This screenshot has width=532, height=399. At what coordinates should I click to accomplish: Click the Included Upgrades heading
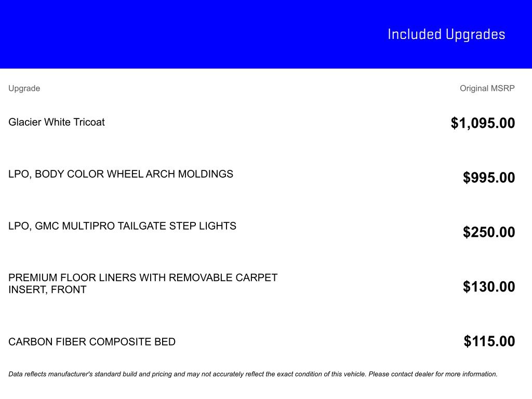pos(446,35)
